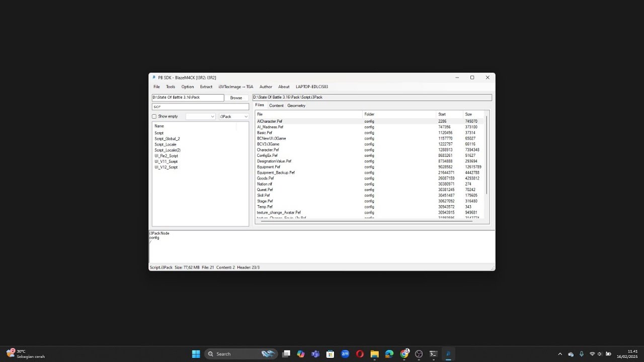
Task: Select the Nation.nlf file row
Action: 370,184
